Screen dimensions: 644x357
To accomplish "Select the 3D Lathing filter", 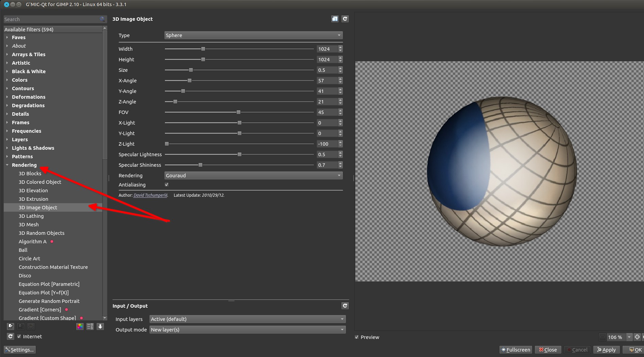I will (x=31, y=216).
